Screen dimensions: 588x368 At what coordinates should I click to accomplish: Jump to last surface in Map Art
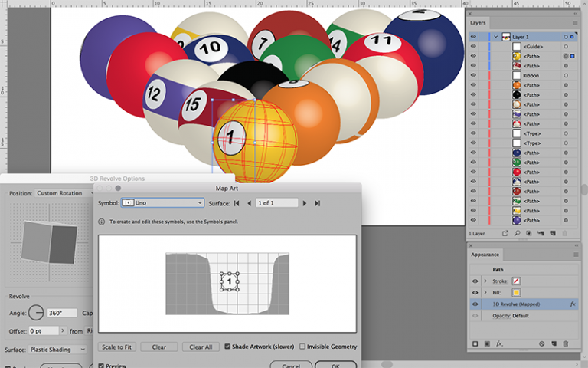(317, 203)
